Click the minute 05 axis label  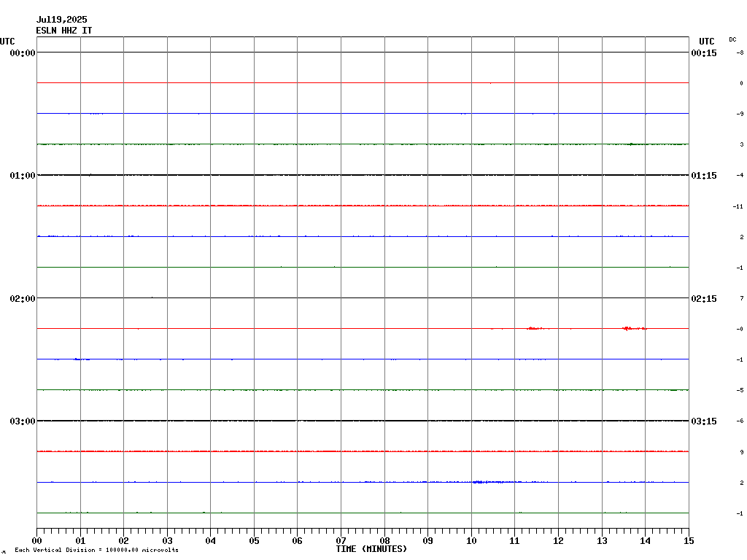tap(254, 541)
